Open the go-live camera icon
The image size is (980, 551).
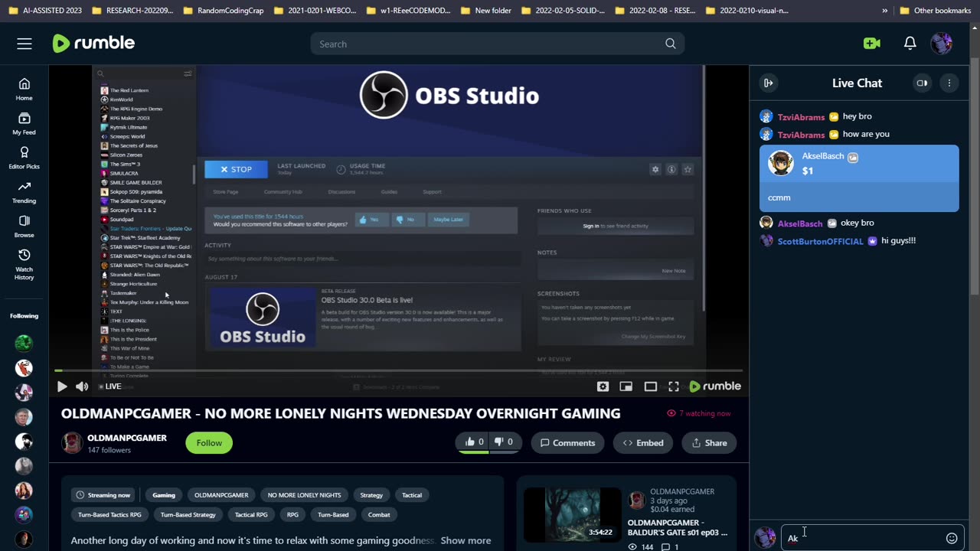(x=871, y=44)
